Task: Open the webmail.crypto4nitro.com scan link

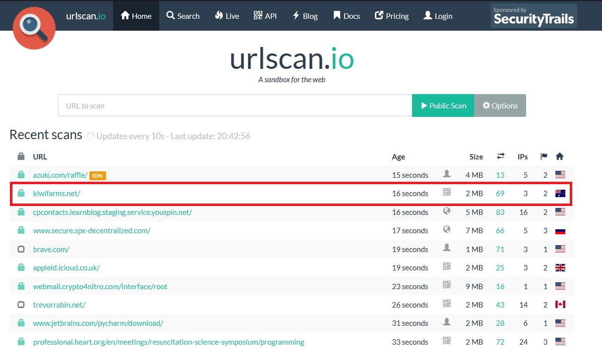Action: click(100, 286)
